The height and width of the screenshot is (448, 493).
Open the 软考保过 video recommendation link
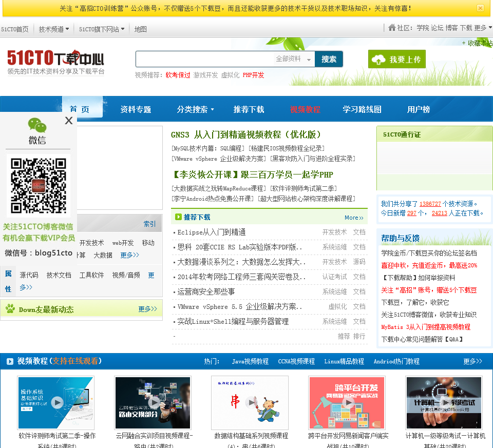178,75
